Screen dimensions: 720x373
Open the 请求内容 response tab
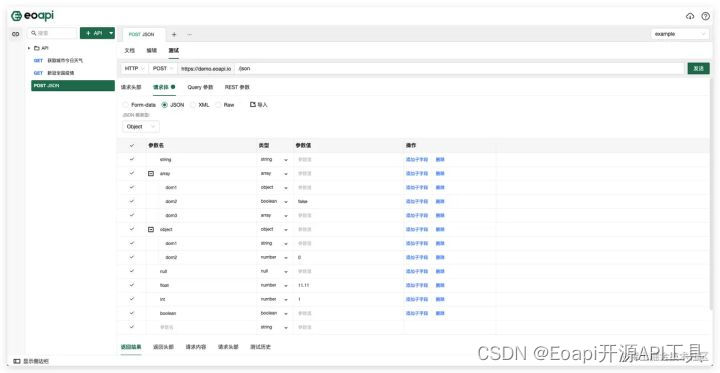[x=196, y=347]
